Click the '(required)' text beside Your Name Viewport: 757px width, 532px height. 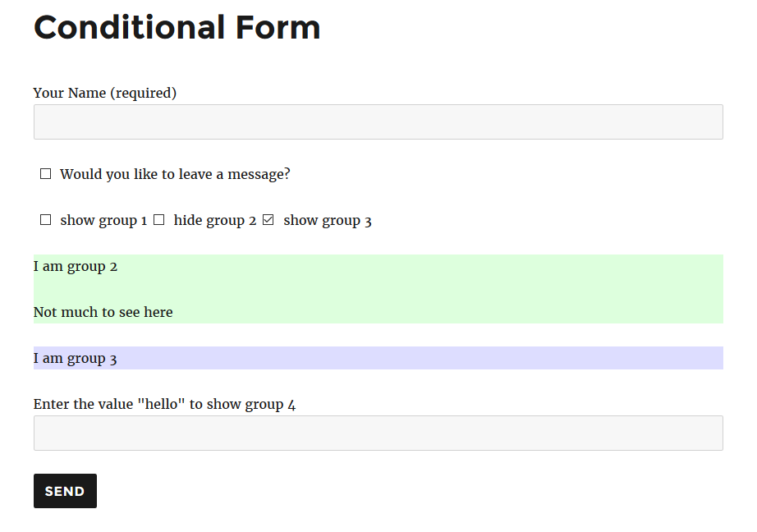click(x=144, y=93)
